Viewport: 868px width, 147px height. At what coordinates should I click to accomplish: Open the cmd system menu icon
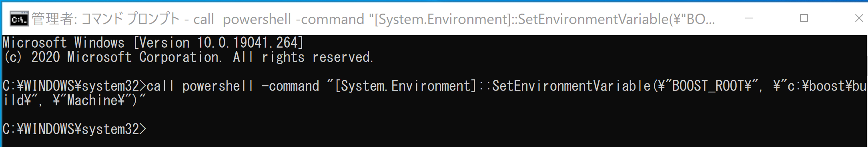point(19,18)
